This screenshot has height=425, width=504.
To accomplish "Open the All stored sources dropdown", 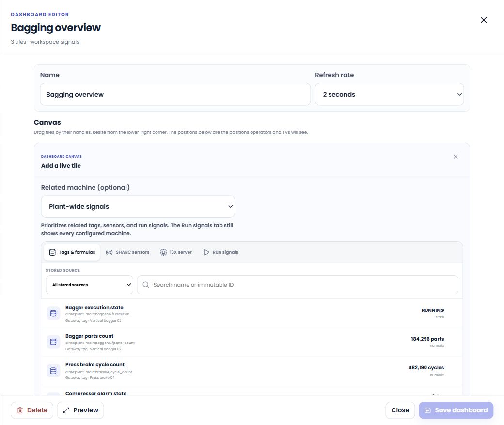I will (x=89, y=285).
